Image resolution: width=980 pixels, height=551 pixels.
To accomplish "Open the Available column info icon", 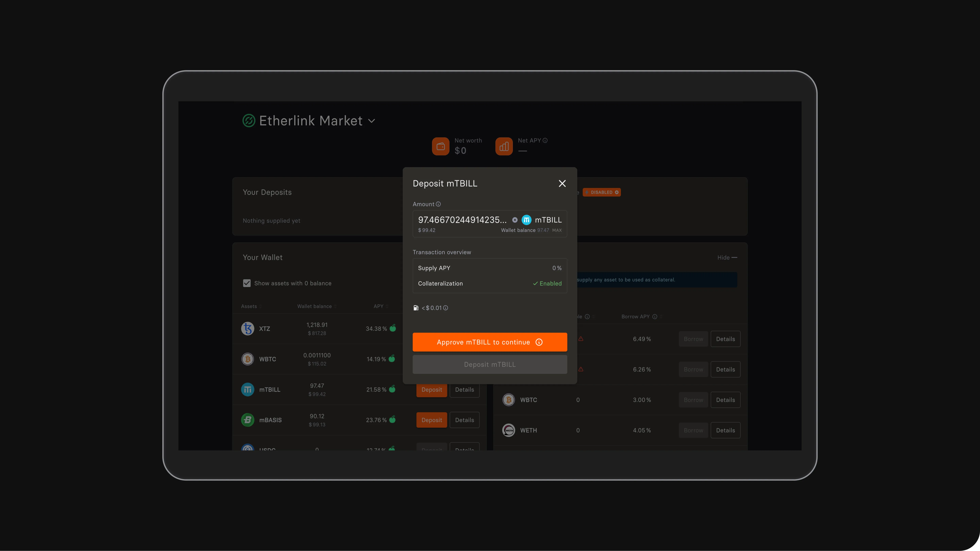I will point(587,316).
